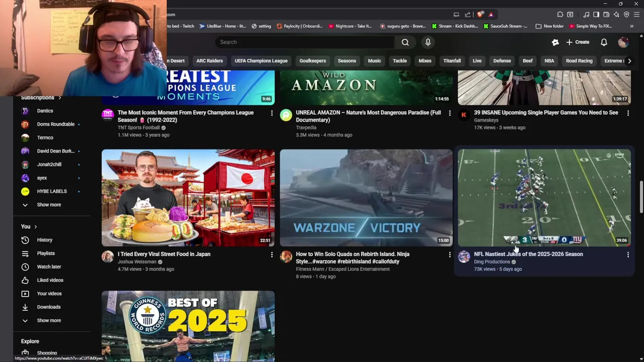The width and height of the screenshot is (644, 362).
Task: Select UEFA Champions League chip
Action: click(261, 61)
